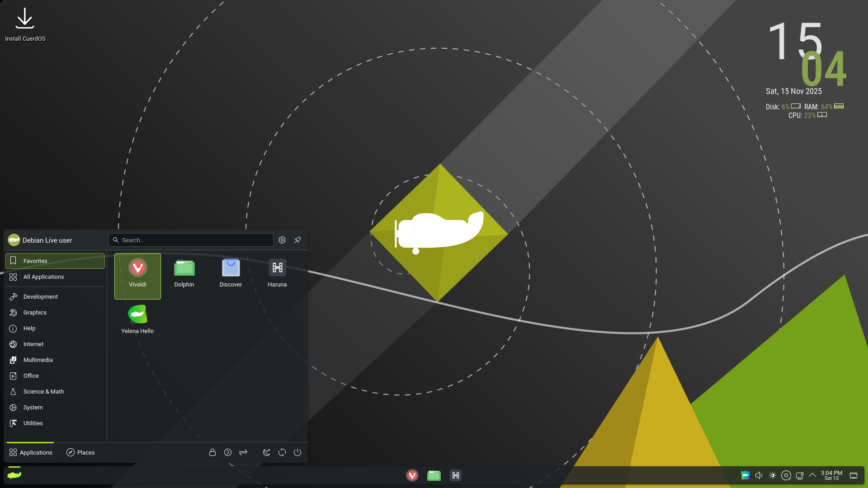Click the taskbar clock showing 3:04 PM

pyautogui.click(x=831, y=475)
